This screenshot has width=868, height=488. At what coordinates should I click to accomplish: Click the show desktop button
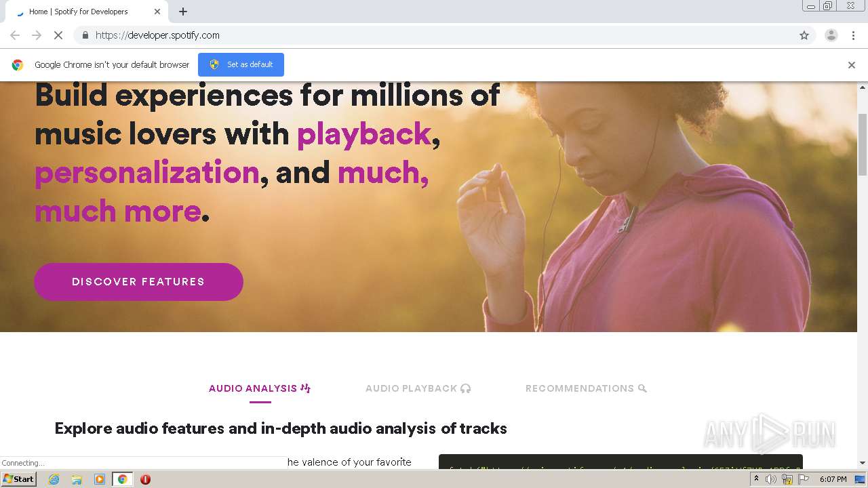(x=860, y=479)
